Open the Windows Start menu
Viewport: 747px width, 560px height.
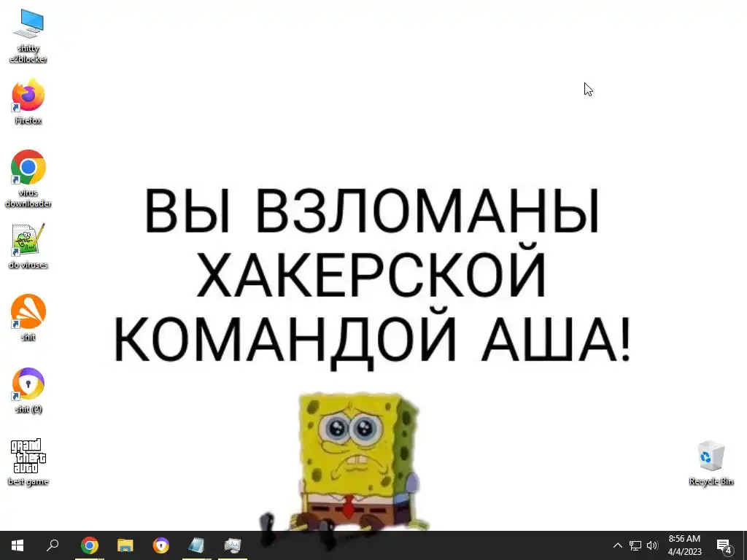click(18, 545)
